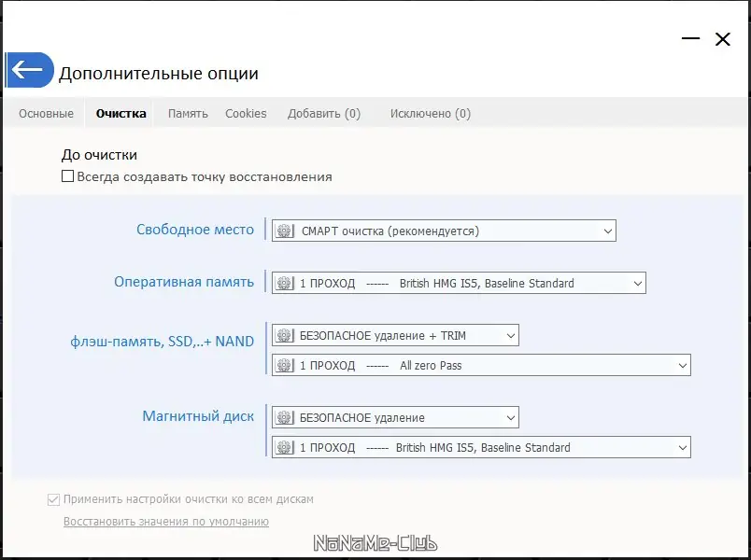
Task: Click the Свободное место label
Action: click(195, 230)
